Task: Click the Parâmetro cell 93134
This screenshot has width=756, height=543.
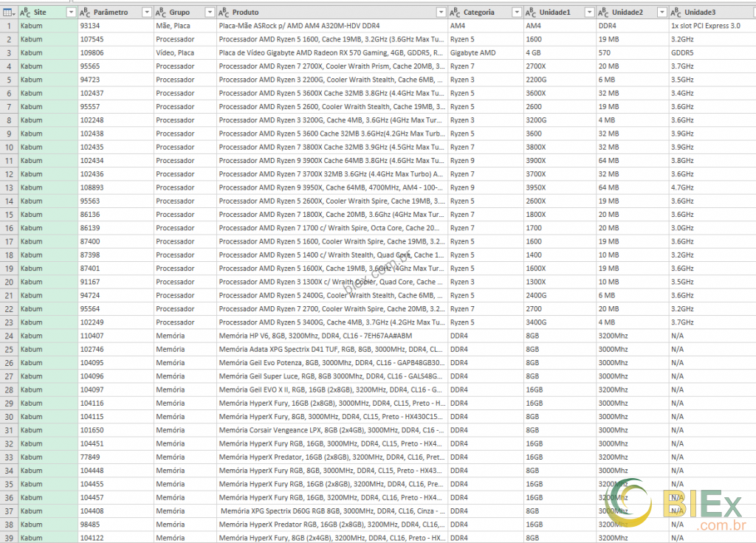Action: tap(116, 26)
